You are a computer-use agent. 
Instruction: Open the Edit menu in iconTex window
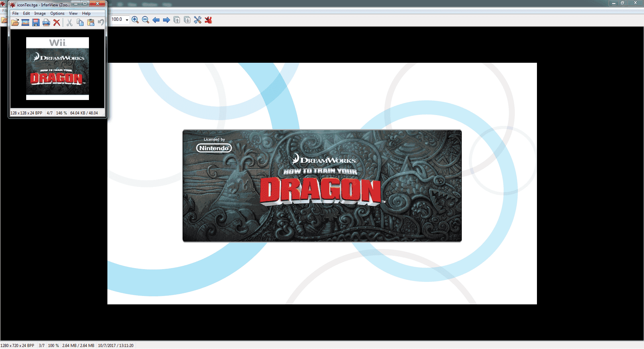(27, 13)
